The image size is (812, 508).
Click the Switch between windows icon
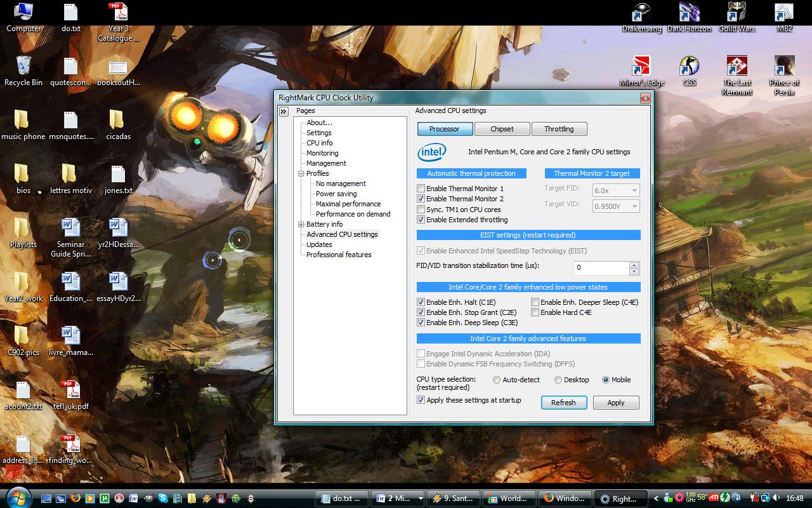[61, 498]
